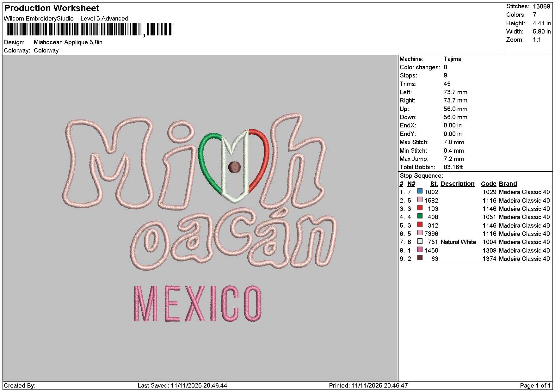Click the 'St.' column header

point(434,184)
